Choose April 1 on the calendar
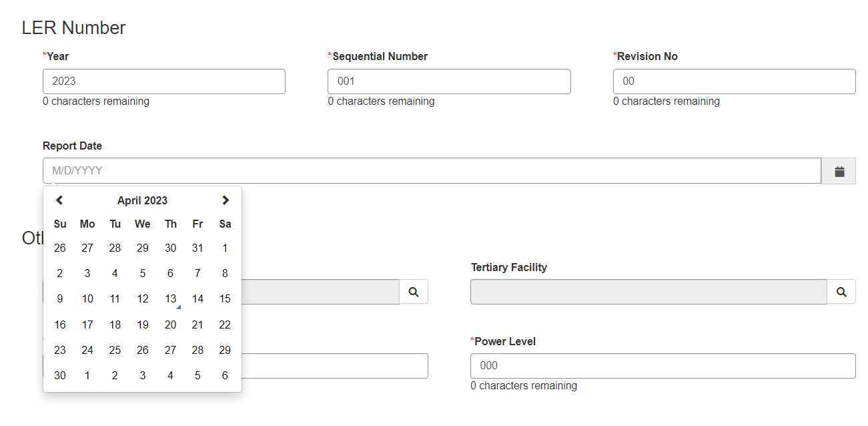The height and width of the screenshot is (426, 868). (225, 248)
